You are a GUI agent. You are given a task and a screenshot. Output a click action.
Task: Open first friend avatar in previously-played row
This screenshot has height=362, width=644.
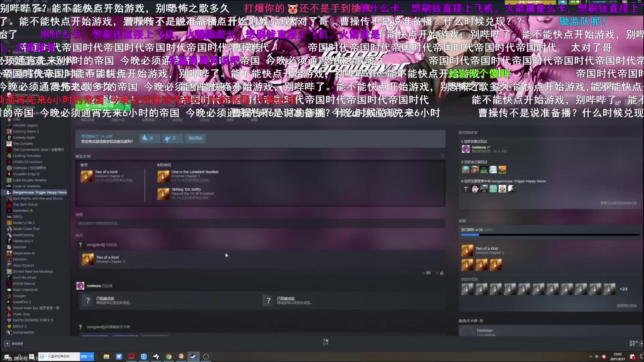[x=466, y=170]
